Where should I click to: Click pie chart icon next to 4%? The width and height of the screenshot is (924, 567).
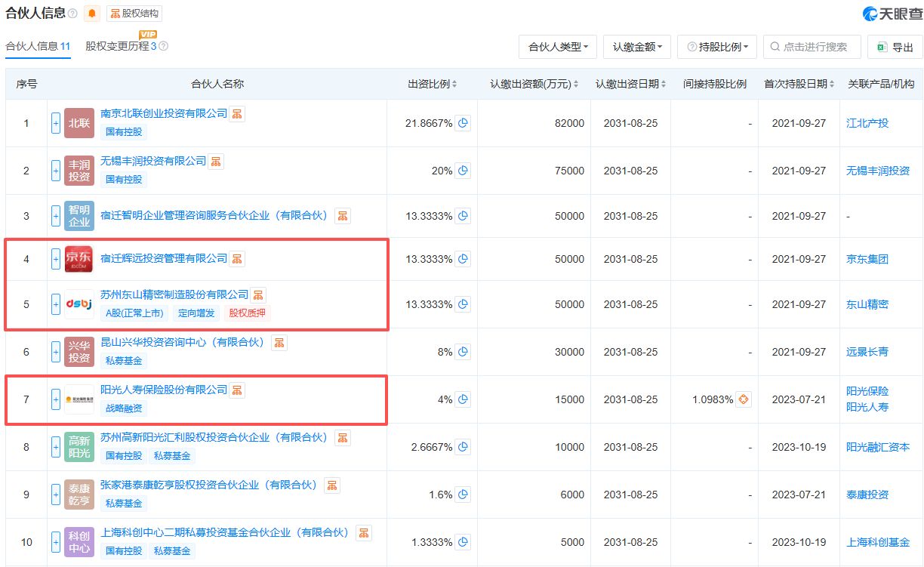pyautogui.click(x=463, y=399)
